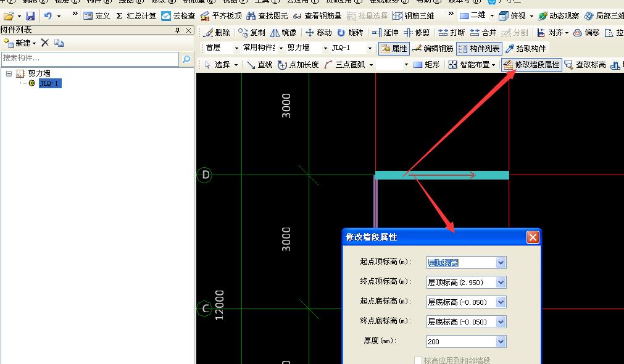The image size is (624, 364).
Task: Open 智能布置 smart layout menu
Action: click(x=472, y=64)
